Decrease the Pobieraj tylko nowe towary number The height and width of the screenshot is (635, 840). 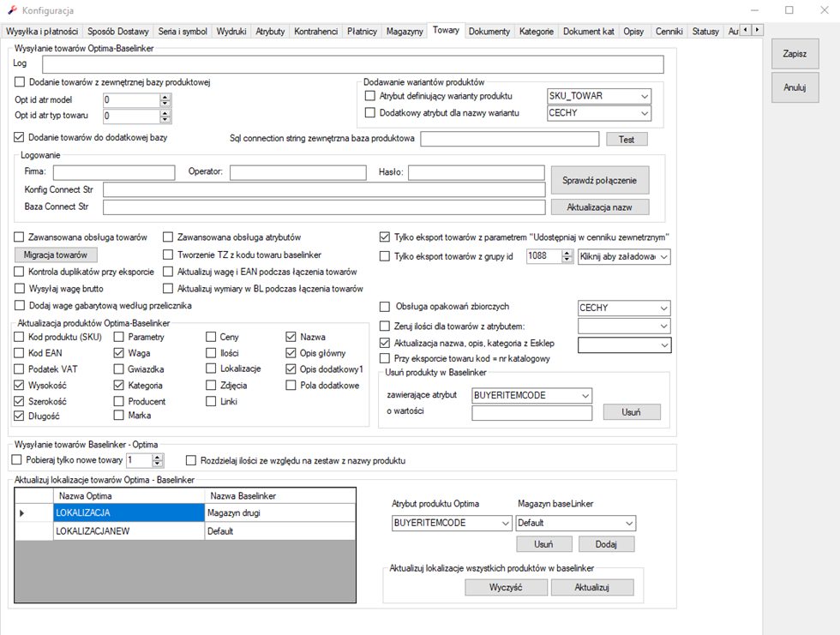(x=157, y=463)
